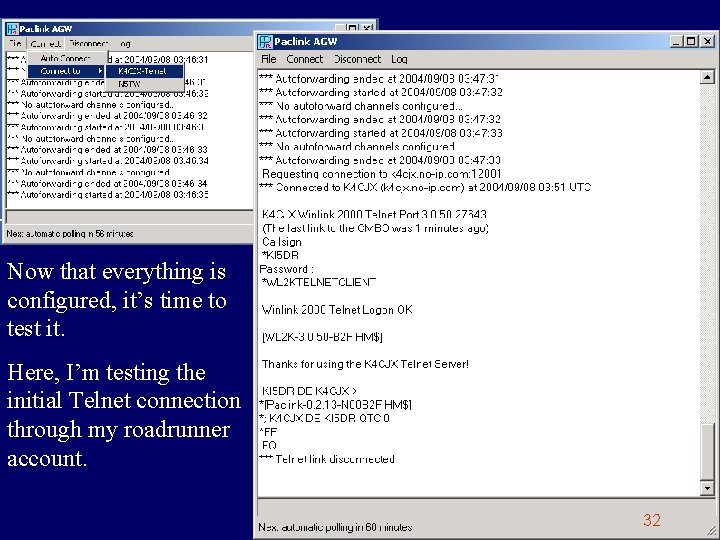720x540 pixels.
Task: Choose Auto Connect from the dropdown menu
Action: click(x=65, y=58)
